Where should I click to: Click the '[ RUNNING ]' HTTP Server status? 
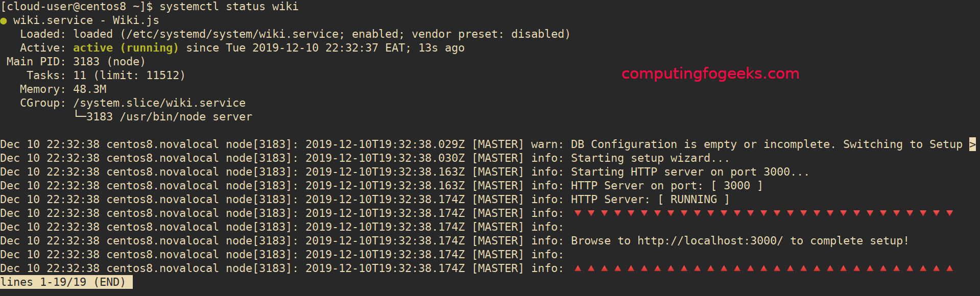coord(694,200)
